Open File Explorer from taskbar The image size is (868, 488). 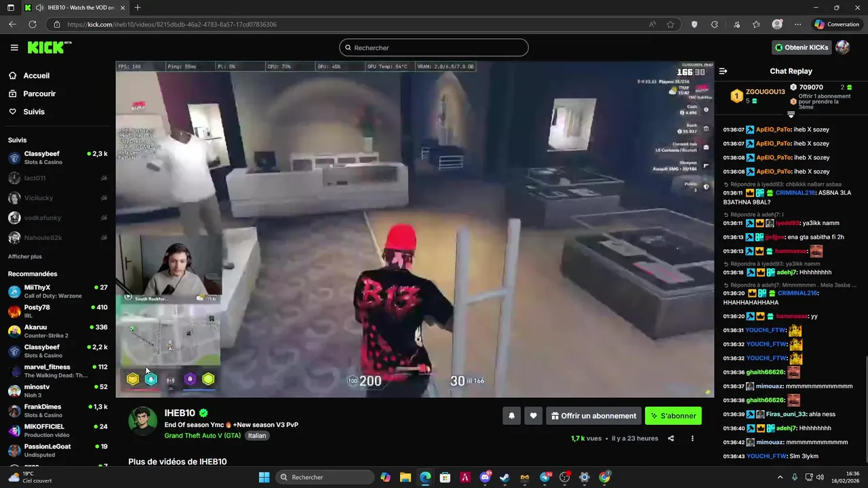pyautogui.click(x=406, y=477)
